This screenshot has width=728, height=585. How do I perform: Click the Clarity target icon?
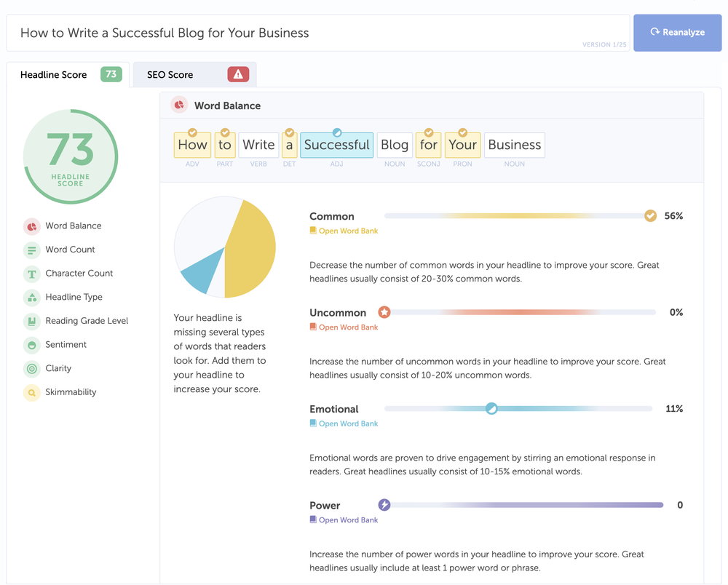31,369
